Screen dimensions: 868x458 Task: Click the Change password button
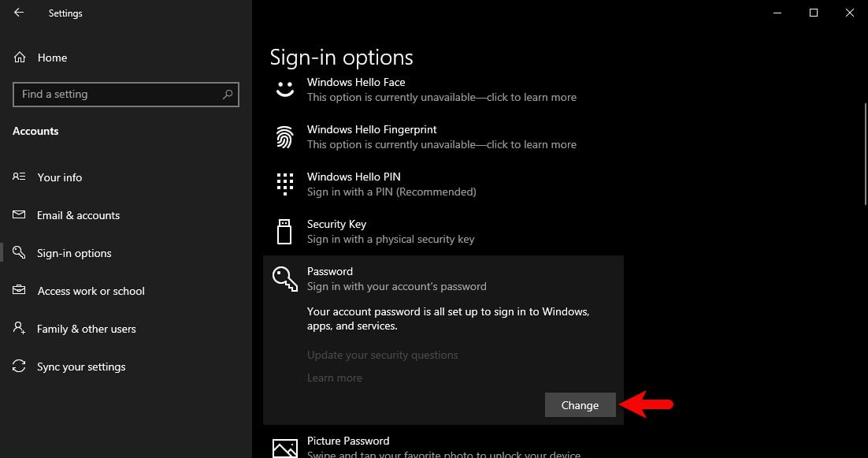[x=581, y=405]
